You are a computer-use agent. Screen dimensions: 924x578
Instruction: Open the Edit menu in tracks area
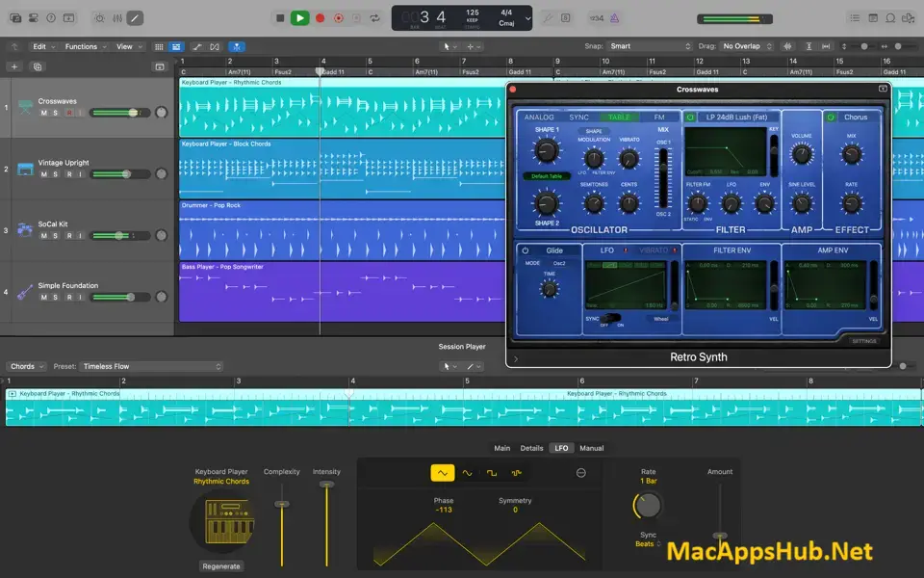[43, 46]
